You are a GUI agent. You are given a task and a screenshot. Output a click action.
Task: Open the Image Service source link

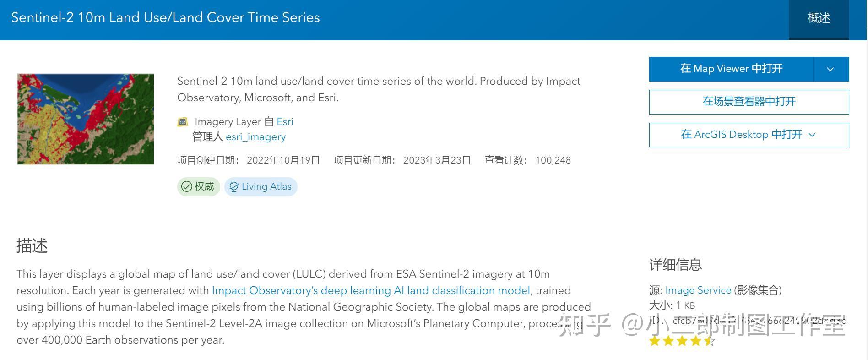tap(698, 290)
